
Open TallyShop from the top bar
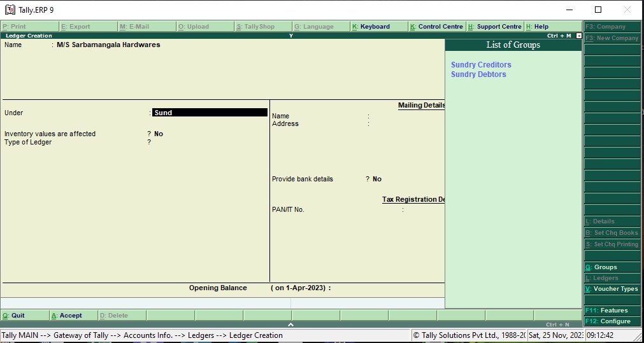(x=264, y=27)
